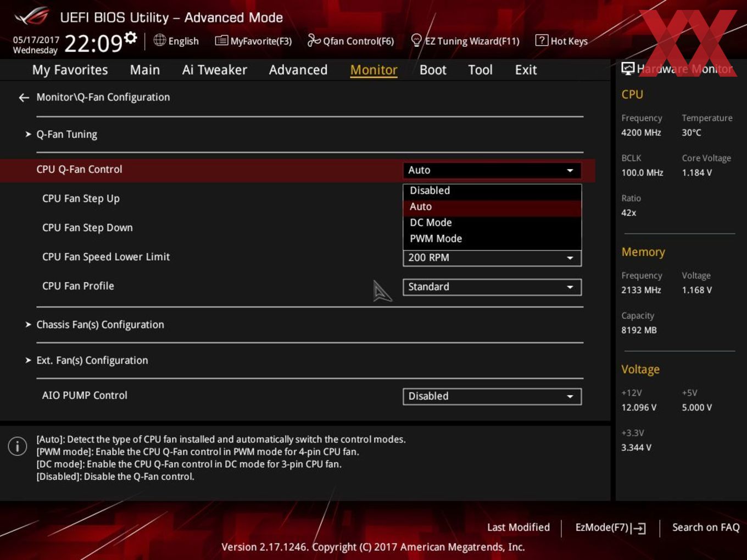Open My Favorites tab
Viewport: 747px width, 560px height.
click(x=70, y=70)
